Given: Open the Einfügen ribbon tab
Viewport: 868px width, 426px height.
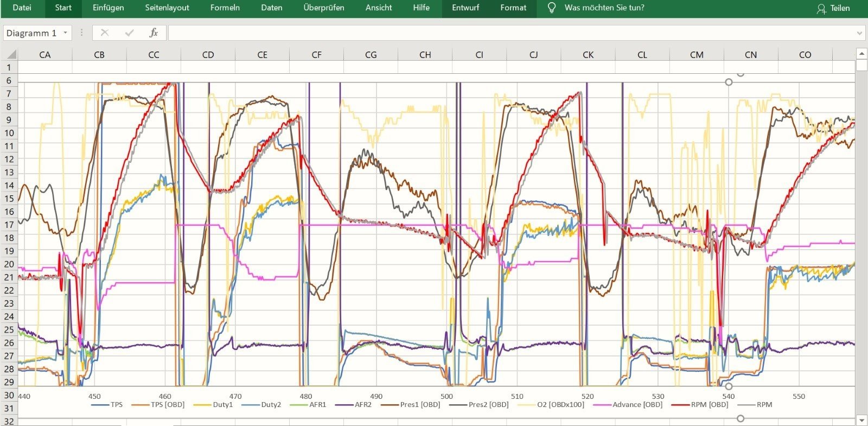Looking at the screenshot, I should click(x=108, y=8).
